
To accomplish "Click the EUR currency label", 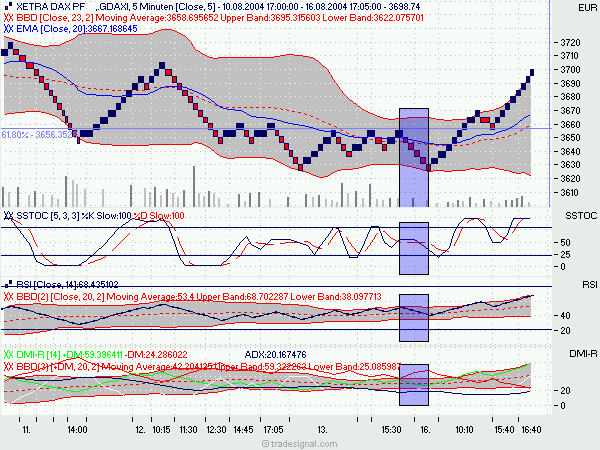I will (x=587, y=8).
